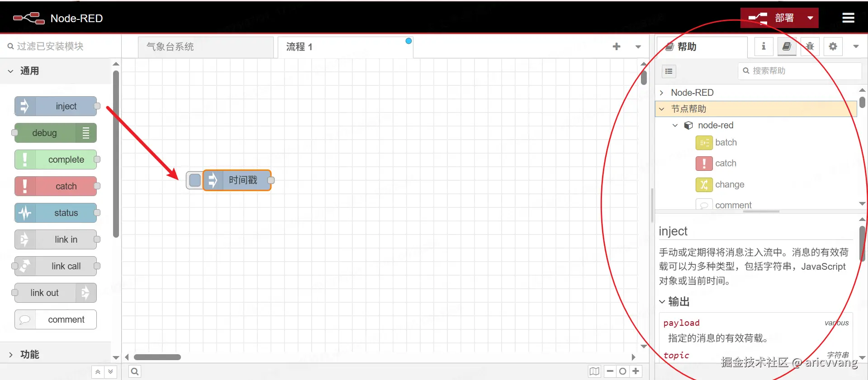
Task: Click the payload property in help
Action: [681, 323]
